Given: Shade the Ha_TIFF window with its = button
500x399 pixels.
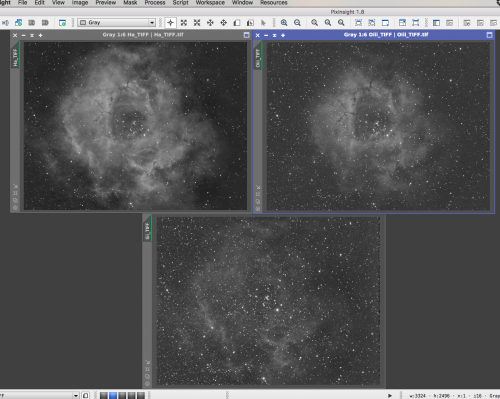Looking at the screenshot, I should pyautogui.click(x=32, y=35).
